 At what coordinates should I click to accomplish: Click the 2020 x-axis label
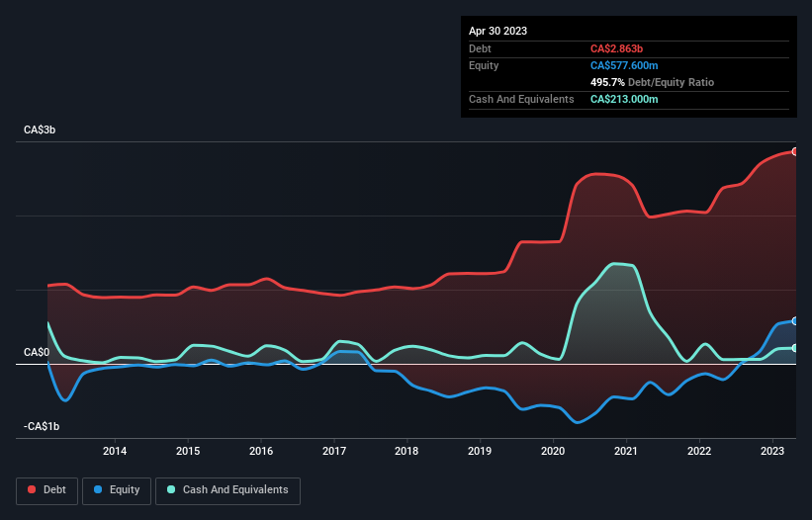(x=553, y=451)
